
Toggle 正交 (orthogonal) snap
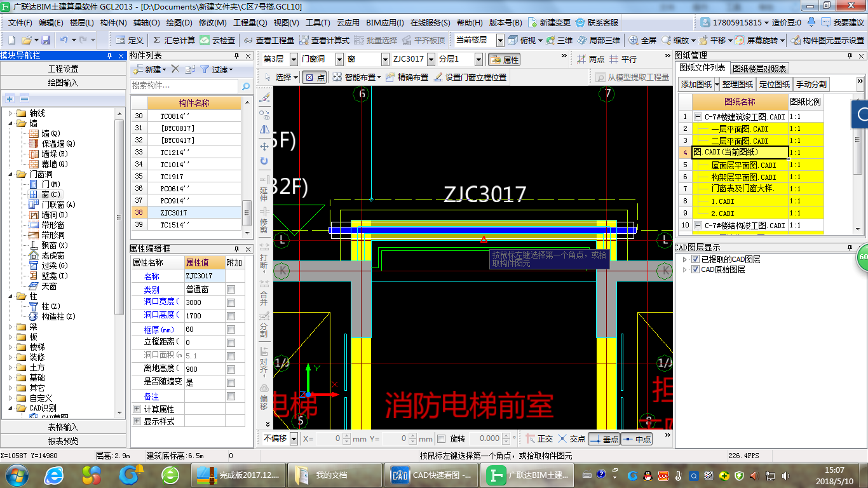pyautogui.click(x=539, y=438)
